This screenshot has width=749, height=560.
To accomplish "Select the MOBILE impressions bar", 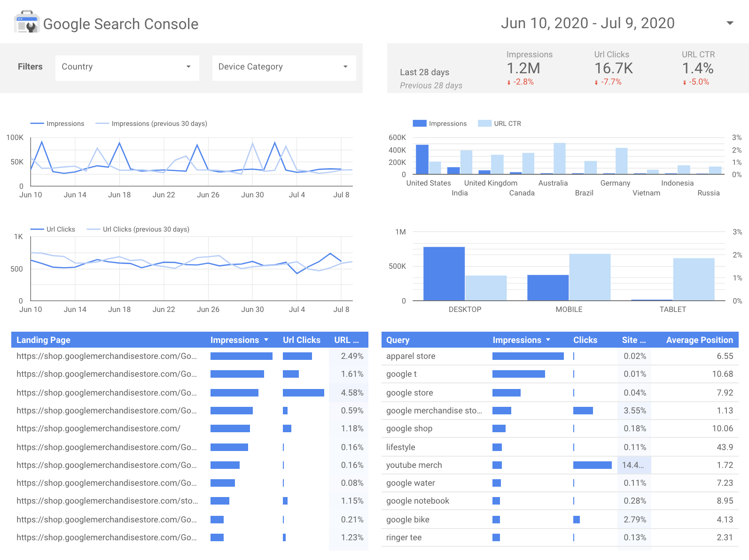I will [x=548, y=288].
